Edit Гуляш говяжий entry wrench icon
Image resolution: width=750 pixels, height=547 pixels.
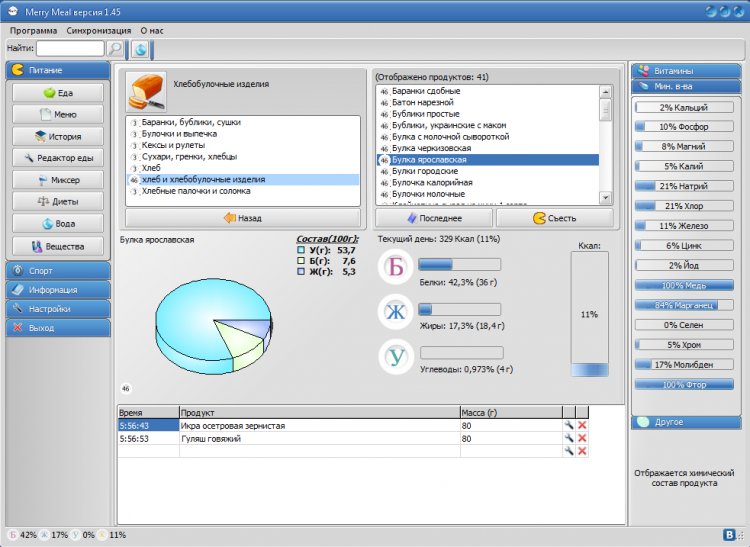[569, 438]
